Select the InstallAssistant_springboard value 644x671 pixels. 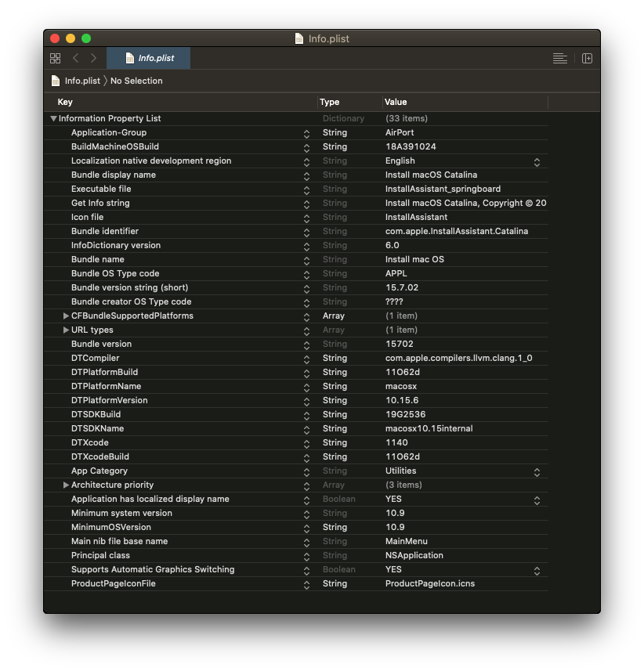click(x=443, y=189)
